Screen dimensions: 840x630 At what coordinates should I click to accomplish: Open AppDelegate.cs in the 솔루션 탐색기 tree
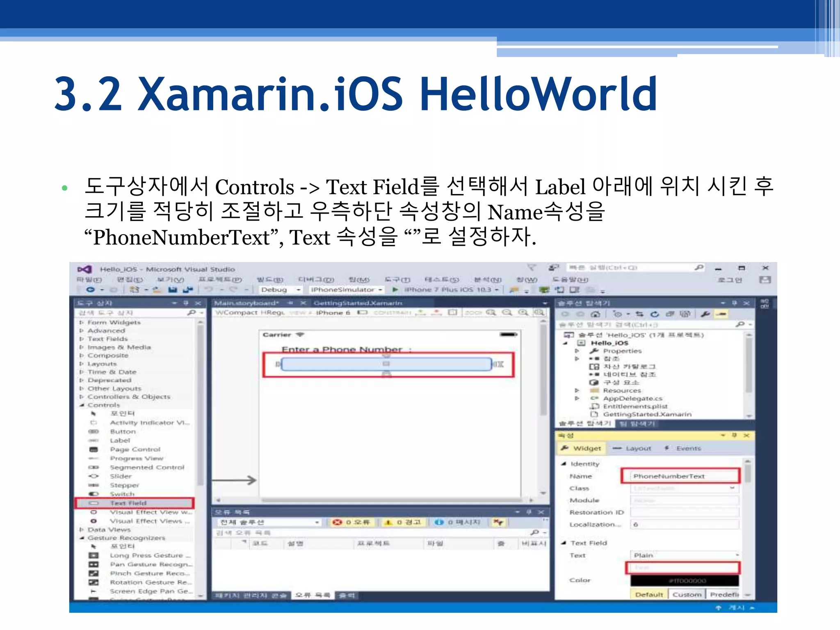click(x=632, y=398)
